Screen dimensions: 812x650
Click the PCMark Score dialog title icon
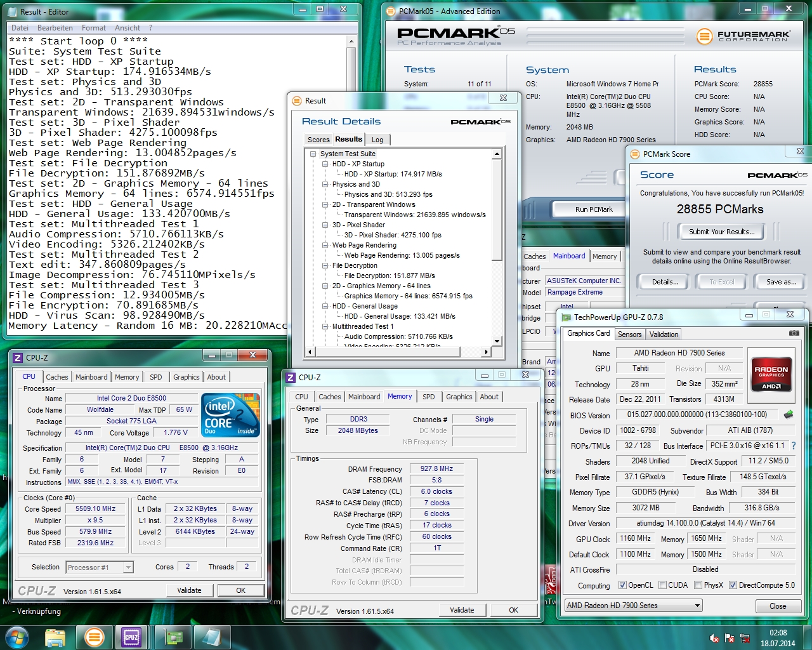point(635,154)
